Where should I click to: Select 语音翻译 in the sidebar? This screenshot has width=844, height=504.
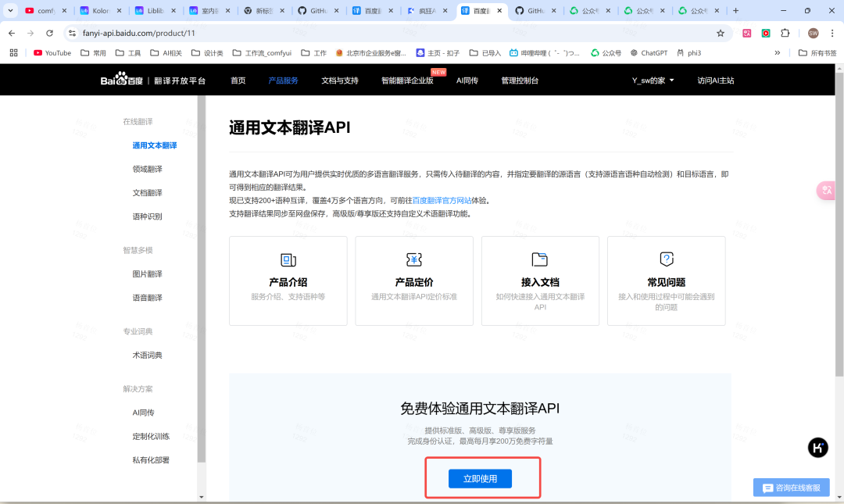point(147,298)
